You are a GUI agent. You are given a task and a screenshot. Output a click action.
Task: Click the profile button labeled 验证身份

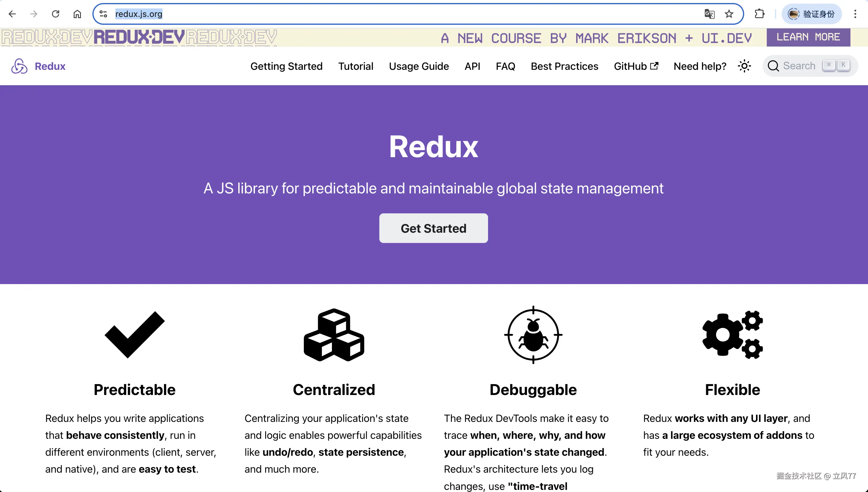tap(812, 14)
